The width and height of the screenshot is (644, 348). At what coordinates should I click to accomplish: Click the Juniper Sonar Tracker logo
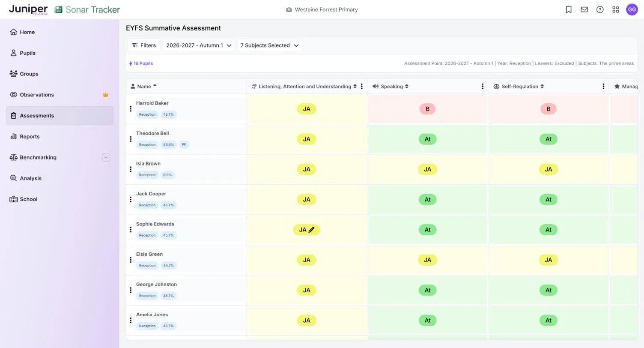click(64, 9)
